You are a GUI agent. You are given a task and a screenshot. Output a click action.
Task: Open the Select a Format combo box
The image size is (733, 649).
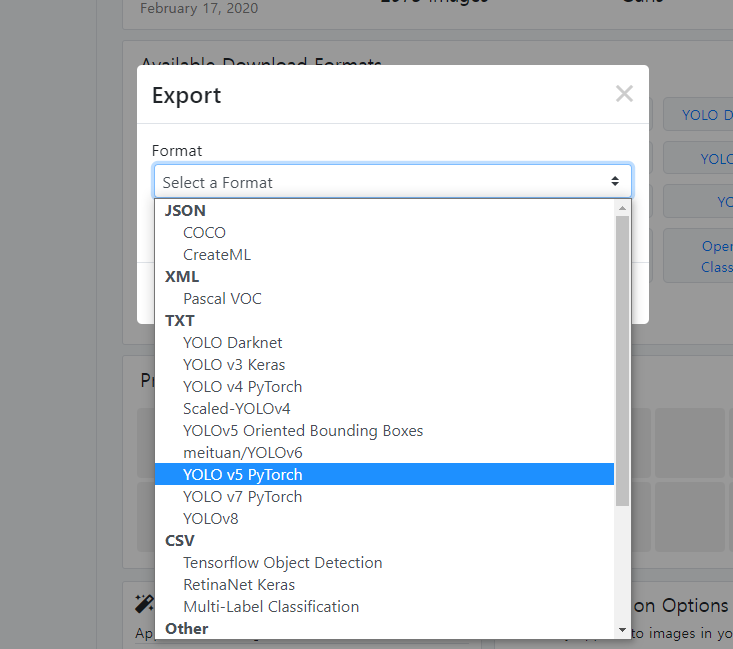393,181
